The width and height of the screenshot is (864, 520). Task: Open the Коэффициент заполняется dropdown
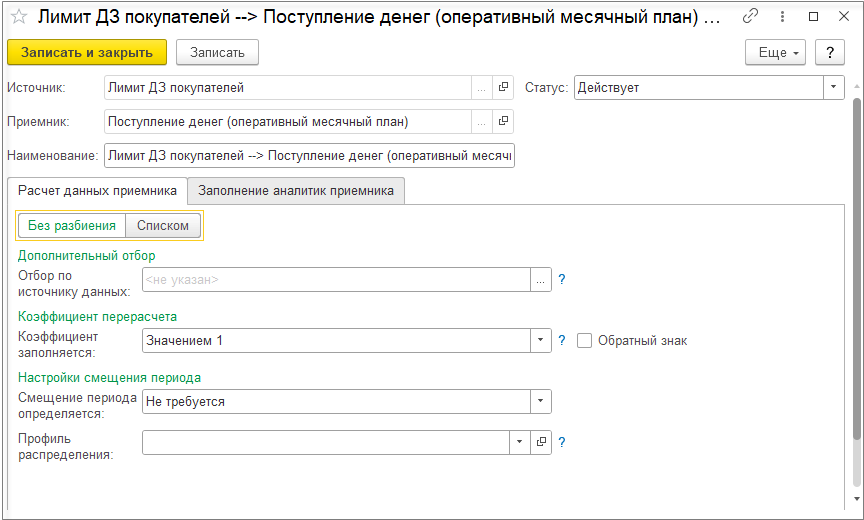coord(541,341)
